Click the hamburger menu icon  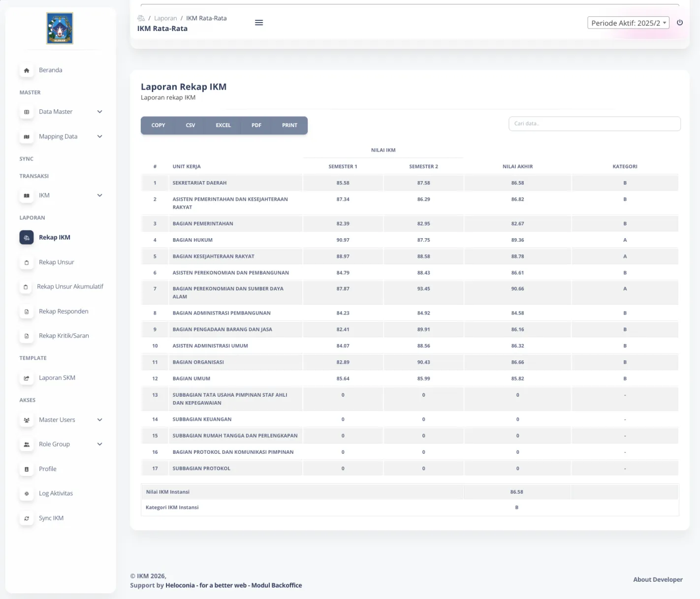(258, 23)
